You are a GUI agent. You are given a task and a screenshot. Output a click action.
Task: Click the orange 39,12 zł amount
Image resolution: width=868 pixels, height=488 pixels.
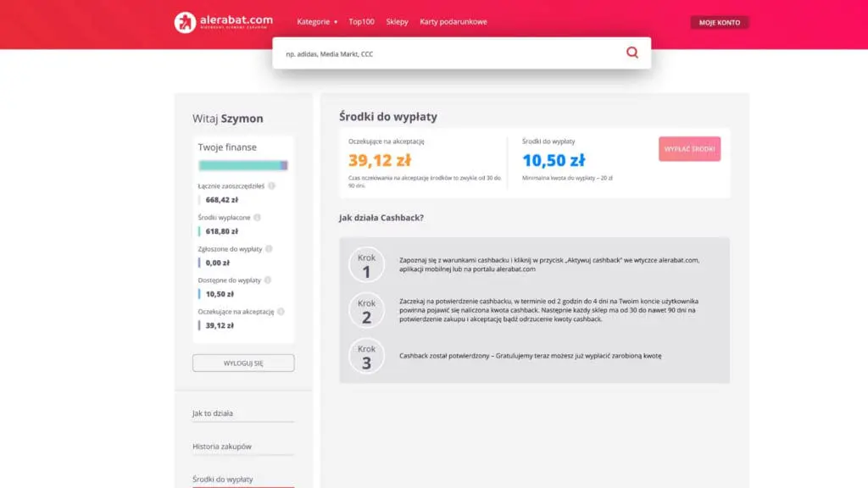click(380, 160)
